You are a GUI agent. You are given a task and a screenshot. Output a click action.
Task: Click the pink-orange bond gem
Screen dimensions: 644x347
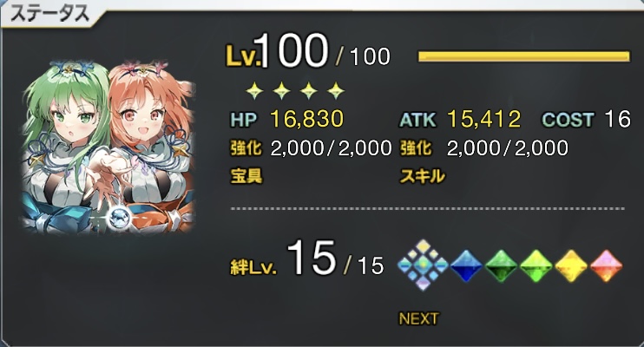606,266
